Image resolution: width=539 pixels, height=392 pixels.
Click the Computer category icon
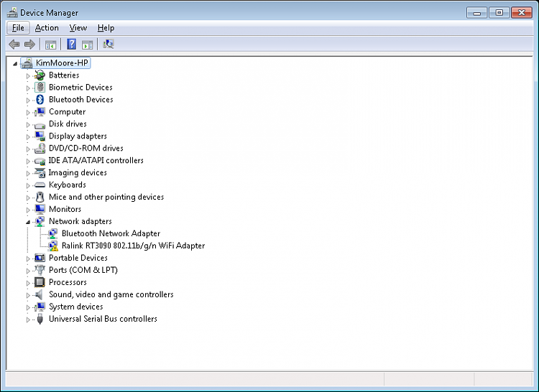point(40,111)
